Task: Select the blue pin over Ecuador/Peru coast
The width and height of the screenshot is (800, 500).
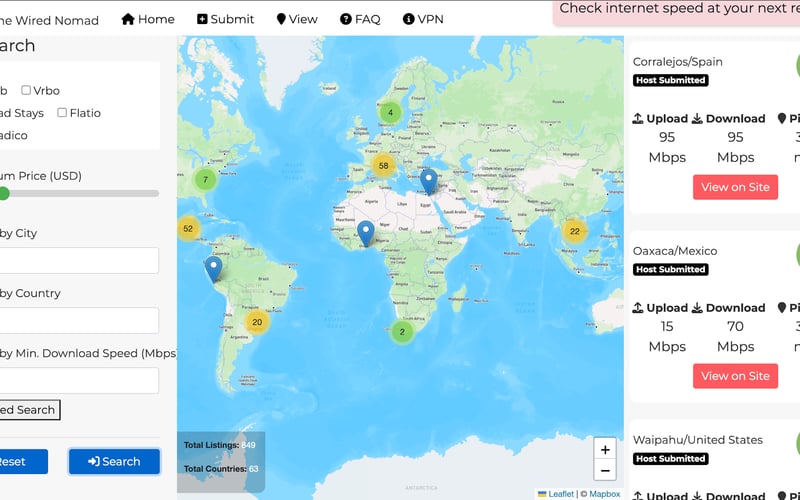Action: (x=213, y=268)
